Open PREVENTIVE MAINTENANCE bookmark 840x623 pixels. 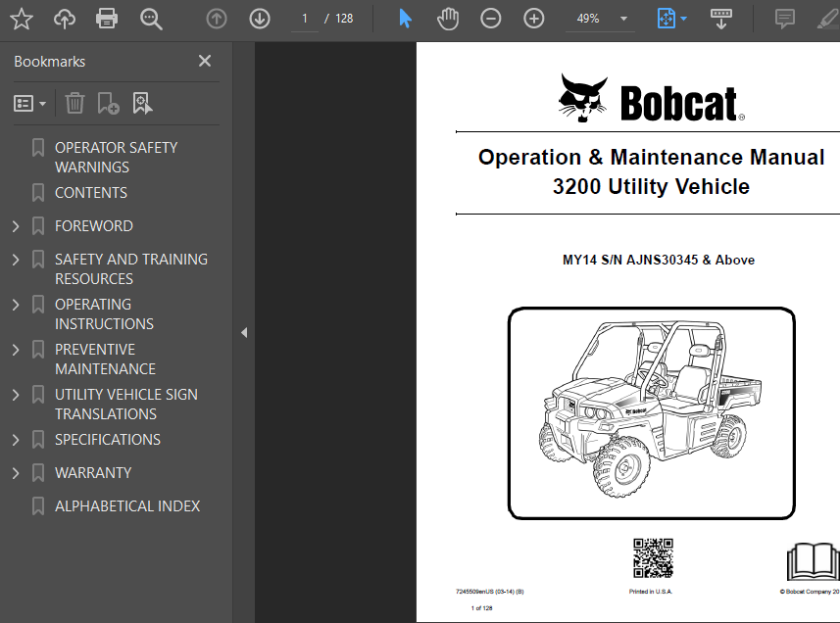pyautogui.click(x=105, y=359)
